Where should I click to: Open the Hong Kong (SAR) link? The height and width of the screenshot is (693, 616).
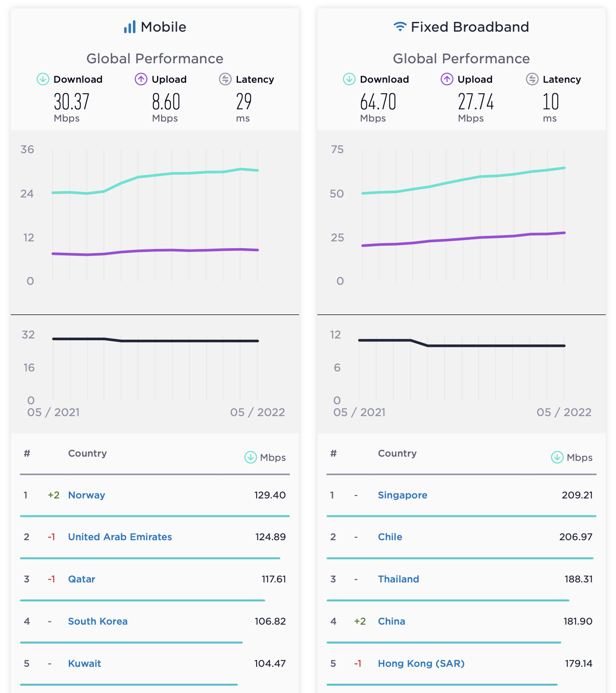[421, 663]
